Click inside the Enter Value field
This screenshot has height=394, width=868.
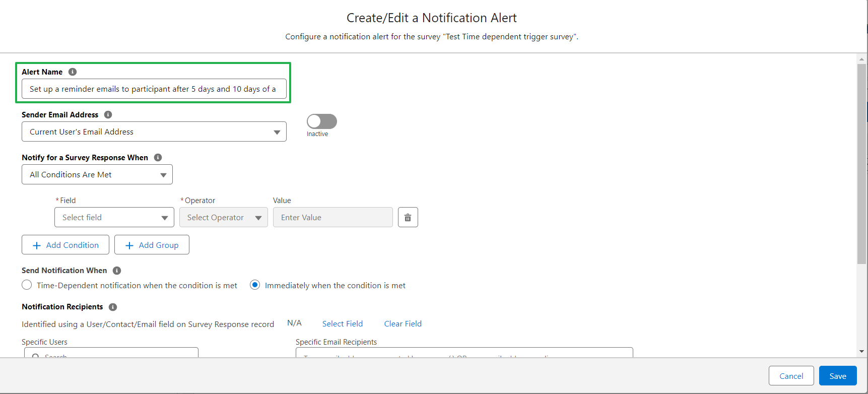click(x=332, y=217)
